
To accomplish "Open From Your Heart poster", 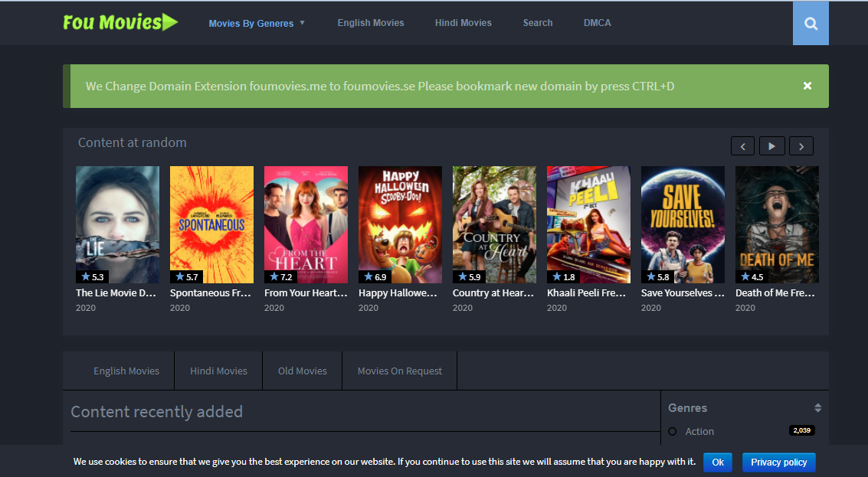I will (x=306, y=224).
